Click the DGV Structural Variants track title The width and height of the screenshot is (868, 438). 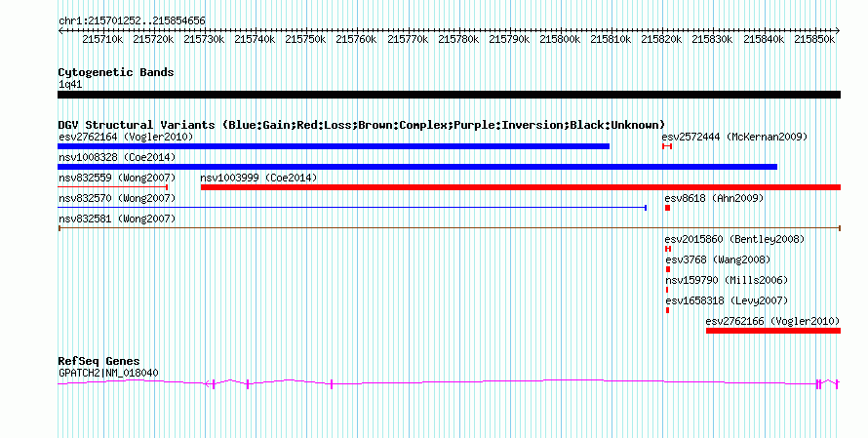(x=362, y=125)
